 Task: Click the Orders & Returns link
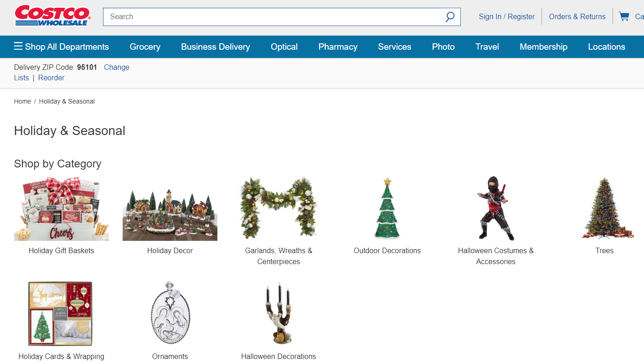pos(577,16)
